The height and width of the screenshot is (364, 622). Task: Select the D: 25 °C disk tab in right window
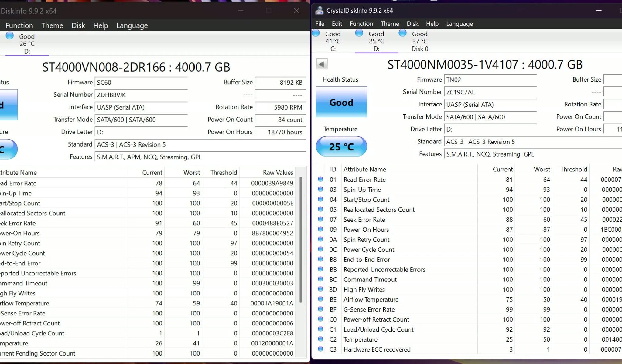click(376, 41)
